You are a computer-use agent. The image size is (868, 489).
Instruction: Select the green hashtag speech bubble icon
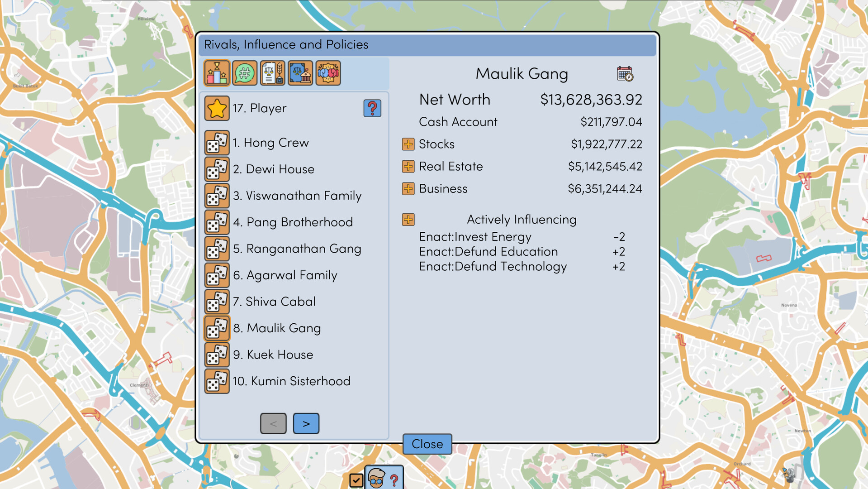coord(244,72)
